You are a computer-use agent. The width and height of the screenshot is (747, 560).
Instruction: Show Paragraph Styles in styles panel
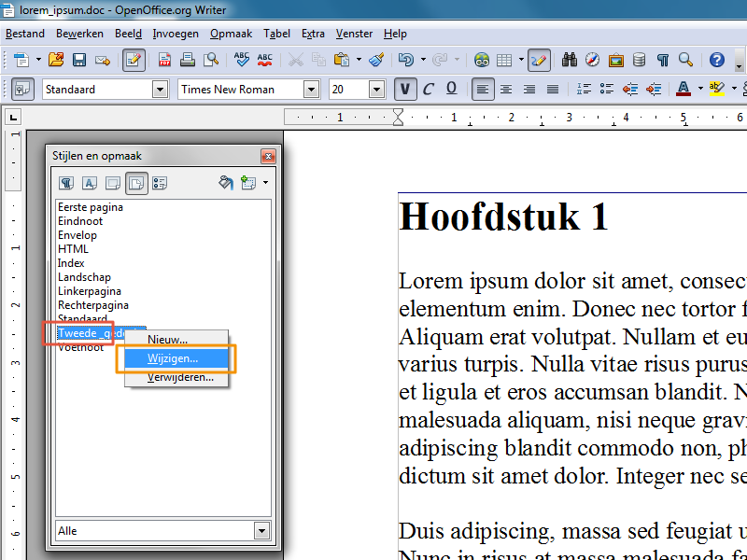(x=66, y=183)
